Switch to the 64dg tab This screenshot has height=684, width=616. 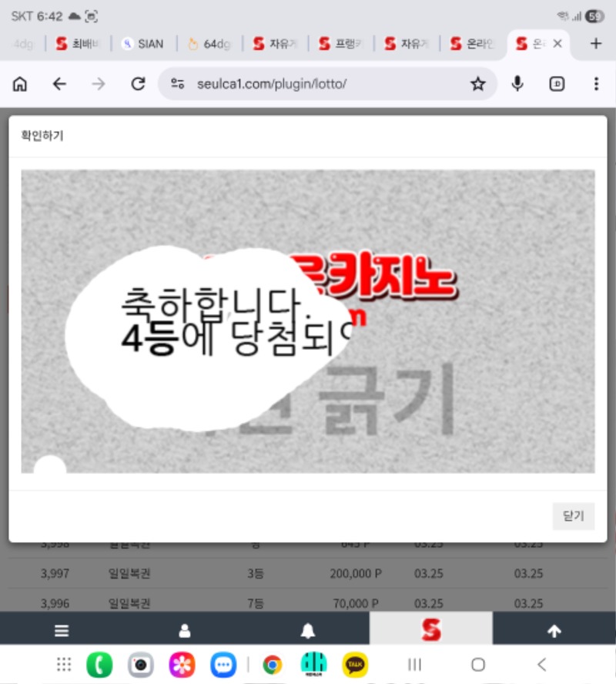pos(209,44)
